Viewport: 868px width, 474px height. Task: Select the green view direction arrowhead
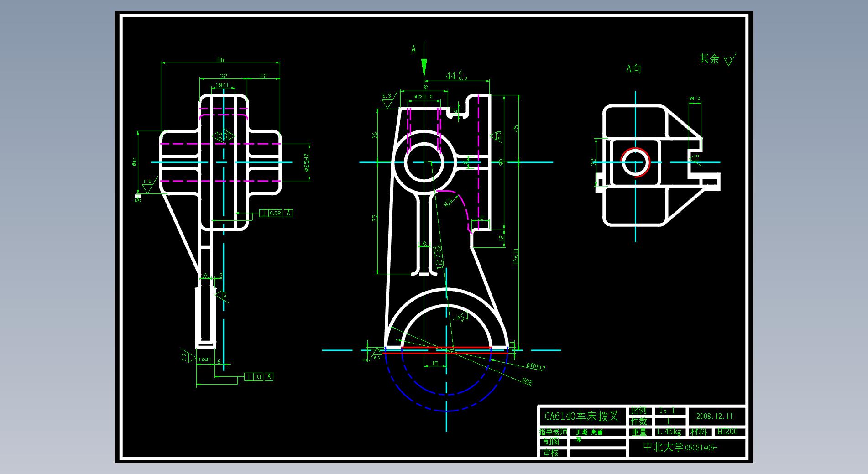click(x=424, y=68)
